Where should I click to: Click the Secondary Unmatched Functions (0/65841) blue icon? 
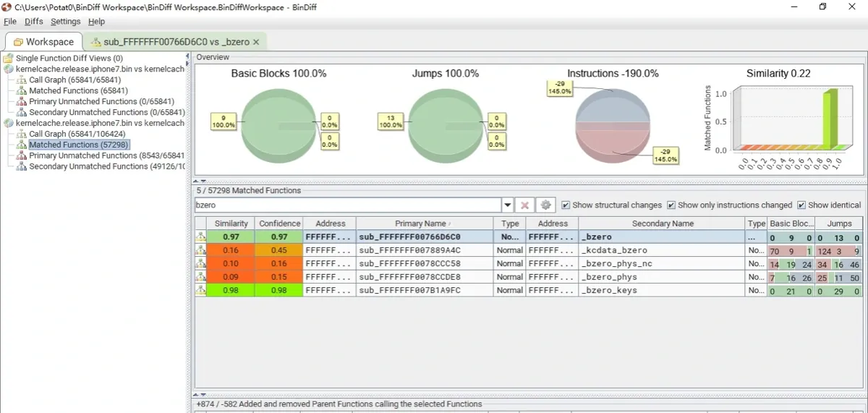[22, 112]
